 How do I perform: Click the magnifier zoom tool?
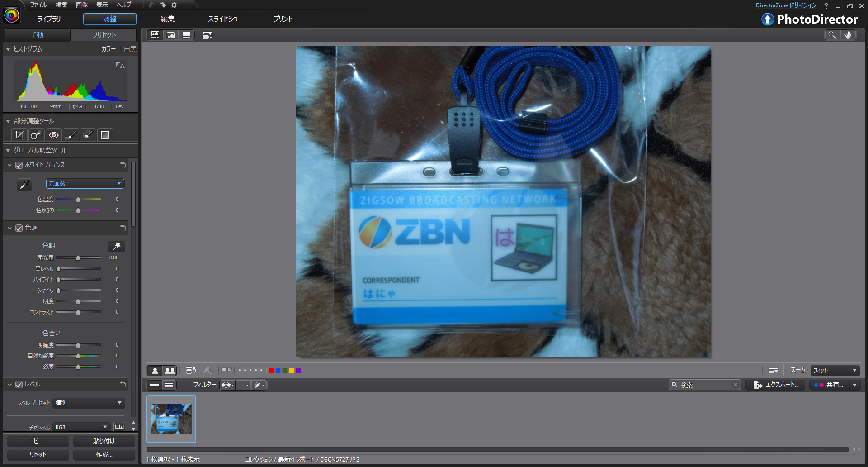click(832, 35)
